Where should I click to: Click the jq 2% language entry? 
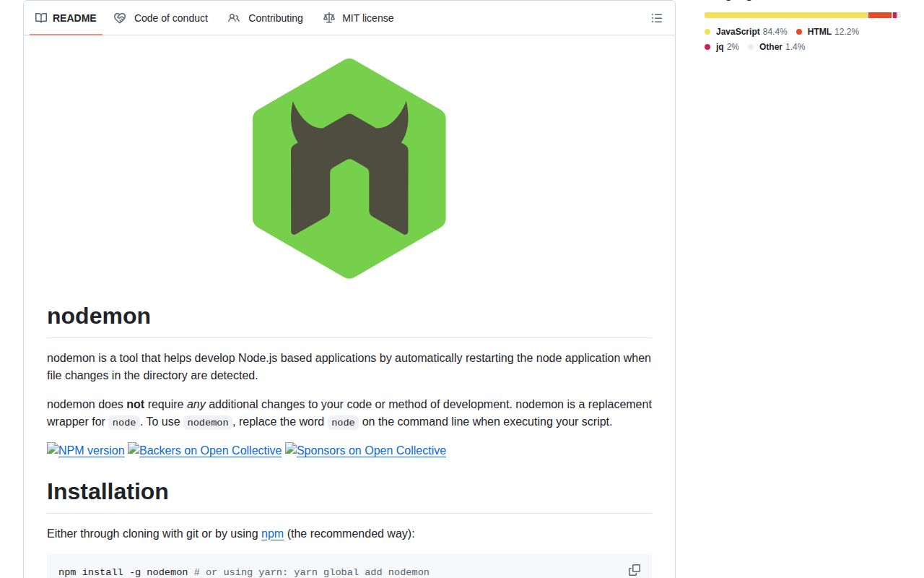click(722, 47)
